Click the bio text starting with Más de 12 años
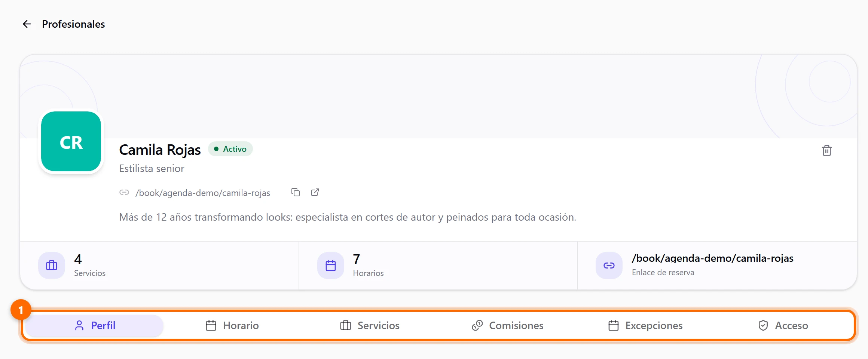 tap(348, 217)
